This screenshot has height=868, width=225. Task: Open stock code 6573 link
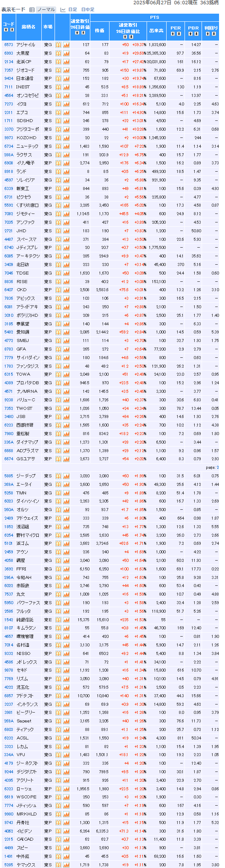(9, 44)
